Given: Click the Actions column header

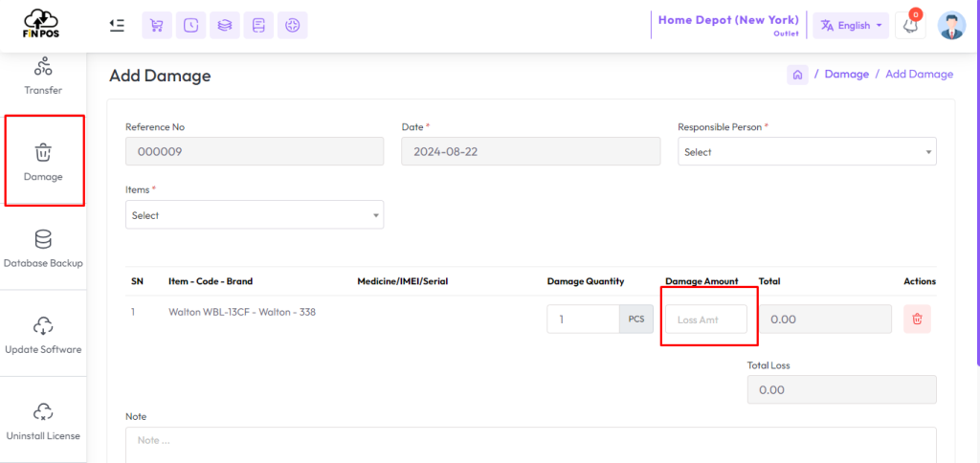Looking at the screenshot, I should coord(920,281).
